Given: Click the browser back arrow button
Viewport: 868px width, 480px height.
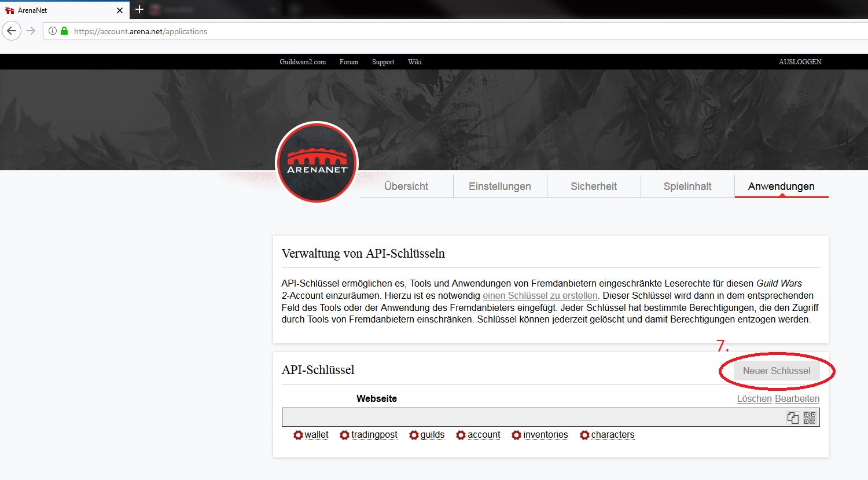Looking at the screenshot, I should click(x=12, y=31).
